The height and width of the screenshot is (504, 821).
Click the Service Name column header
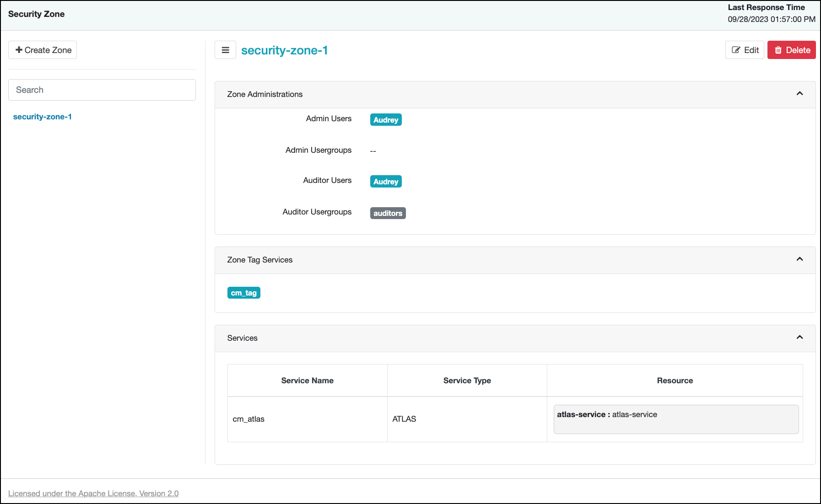pos(307,381)
